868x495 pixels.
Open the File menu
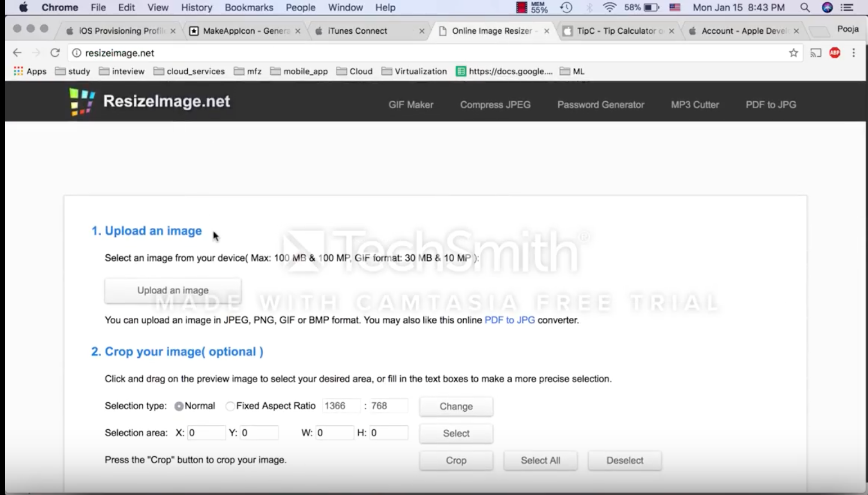[98, 7]
